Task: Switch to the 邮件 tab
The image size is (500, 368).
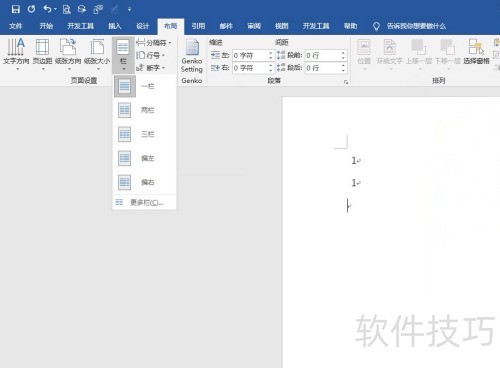Action: (226, 26)
